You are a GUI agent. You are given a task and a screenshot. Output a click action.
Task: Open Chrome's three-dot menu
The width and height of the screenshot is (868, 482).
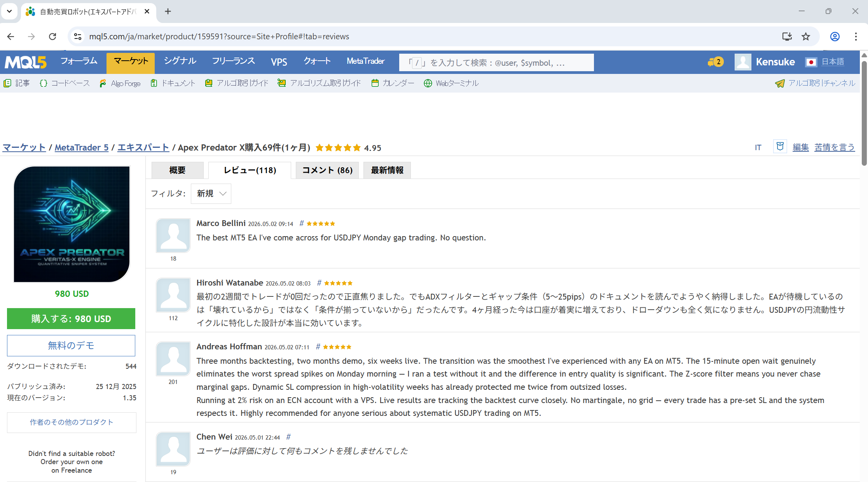pyautogui.click(x=856, y=37)
